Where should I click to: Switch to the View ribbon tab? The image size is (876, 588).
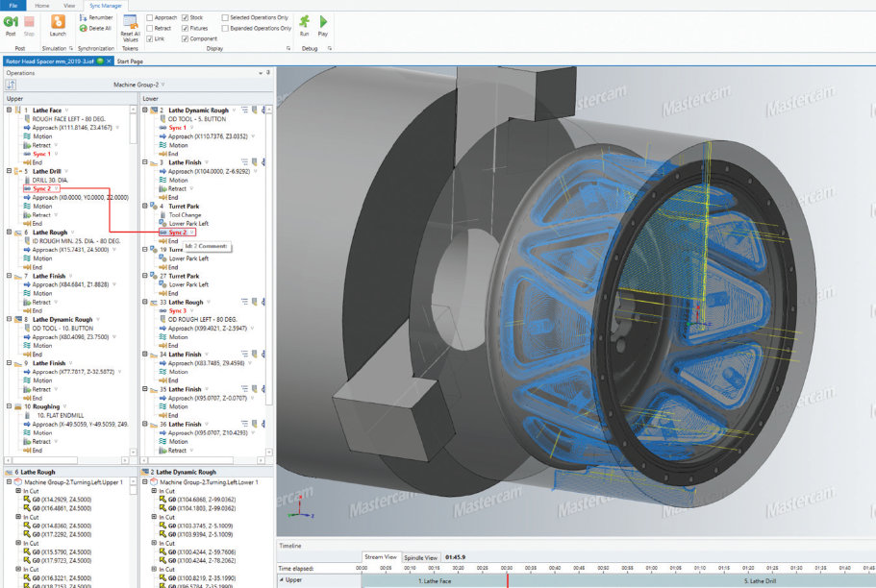point(69,5)
